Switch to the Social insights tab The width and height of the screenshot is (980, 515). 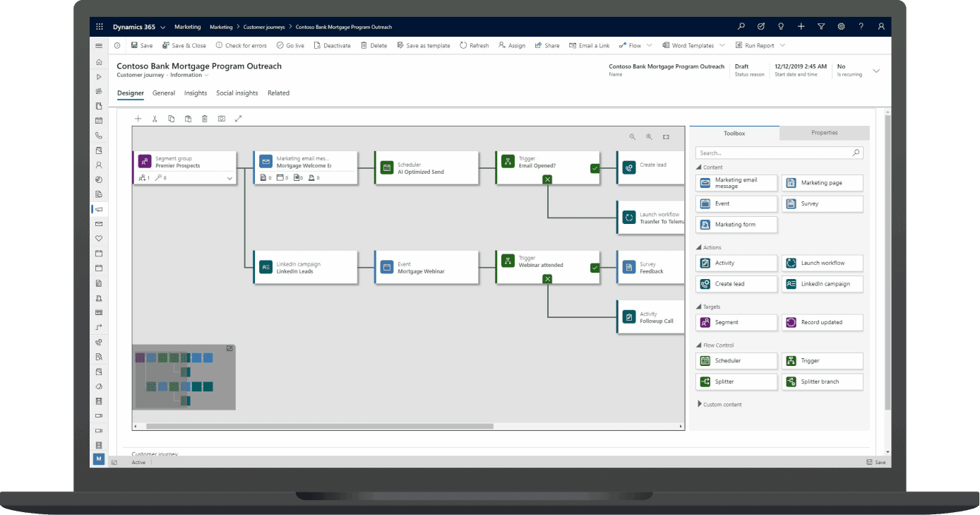coord(237,93)
